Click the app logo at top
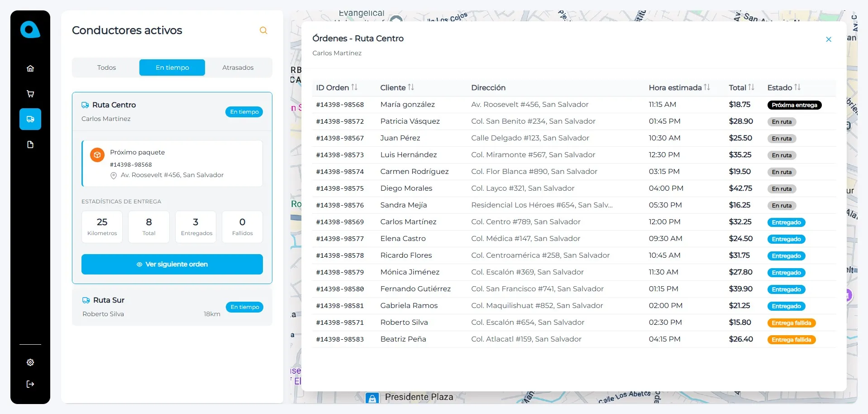The image size is (868, 414). pyautogui.click(x=30, y=30)
